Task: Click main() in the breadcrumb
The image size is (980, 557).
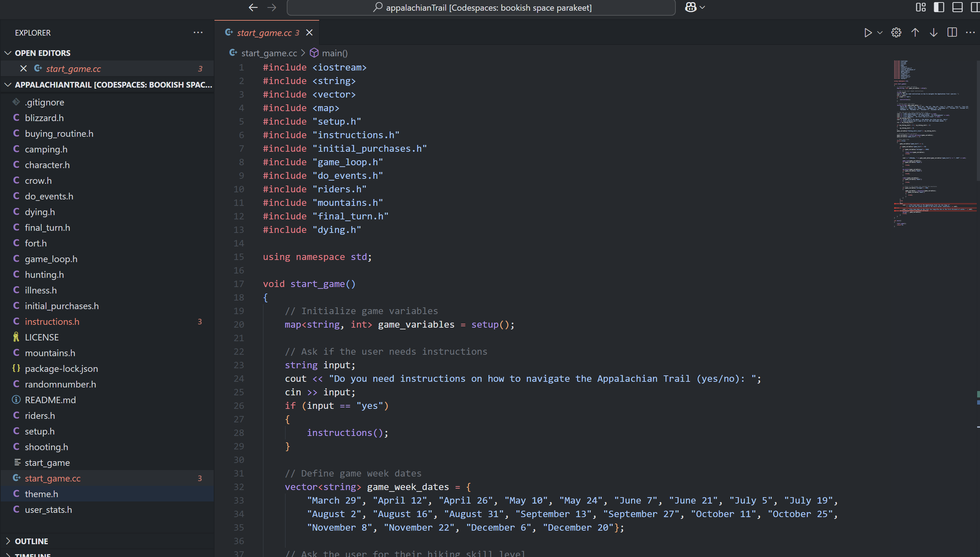Action: (x=335, y=53)
